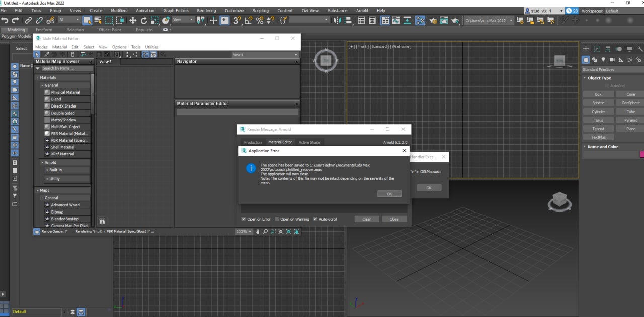
Task: Toggle the Window/Crossing selection icon
Action: point(120,20)
